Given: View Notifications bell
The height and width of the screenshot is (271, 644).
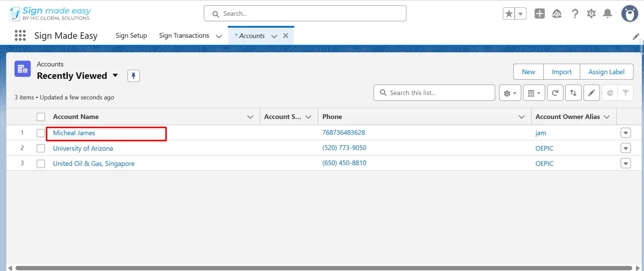Looking at the screenshot, I should coord(608,13).
